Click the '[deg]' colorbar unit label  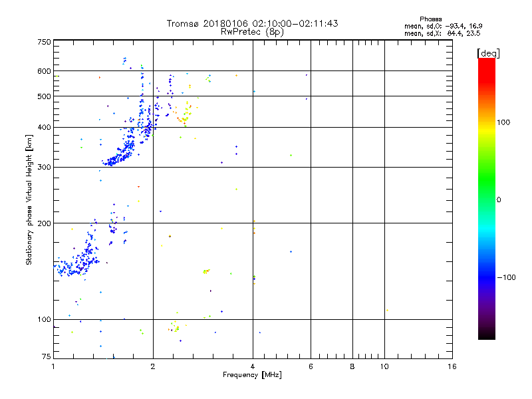click(x=488, y=53)
